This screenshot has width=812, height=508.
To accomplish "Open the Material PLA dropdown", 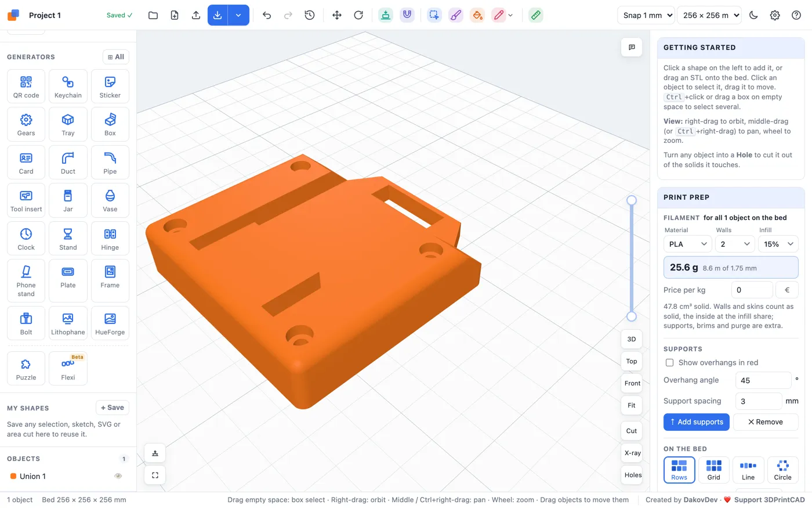I will tap(688, 244).
